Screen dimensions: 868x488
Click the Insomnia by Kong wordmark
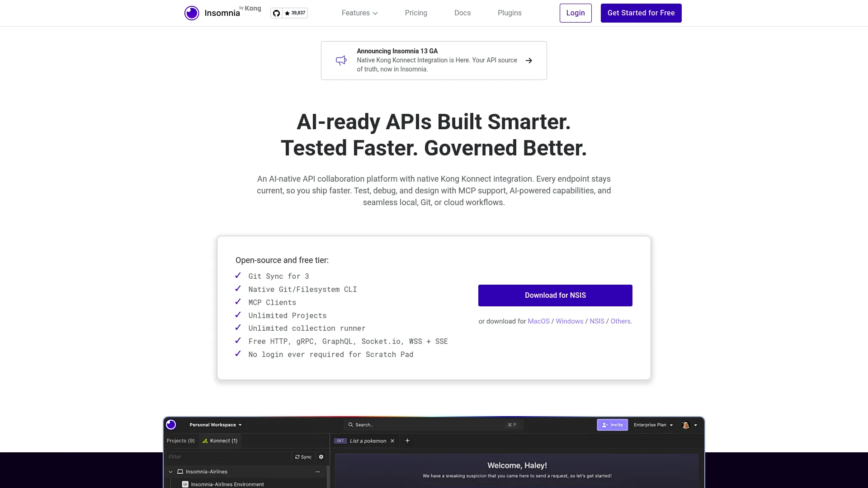click(x=232, y=12)
